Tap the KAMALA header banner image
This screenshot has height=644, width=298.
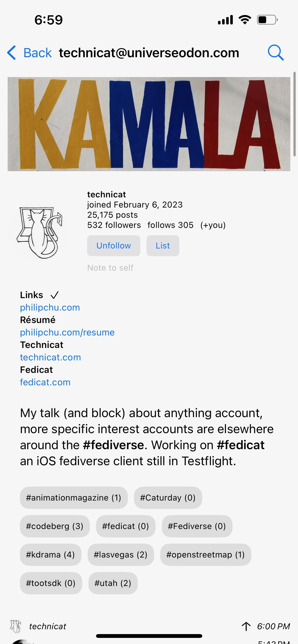(x=149, y=124)
